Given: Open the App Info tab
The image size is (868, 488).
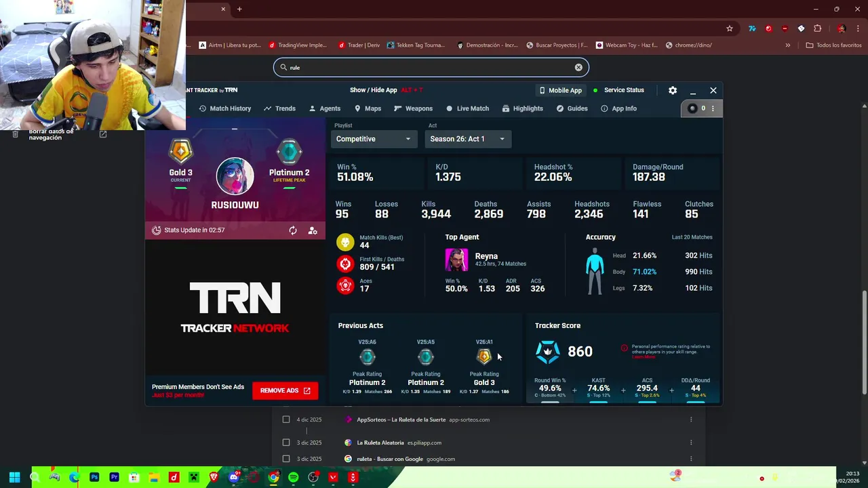Looking at the screenshot, I should [618, 108].
